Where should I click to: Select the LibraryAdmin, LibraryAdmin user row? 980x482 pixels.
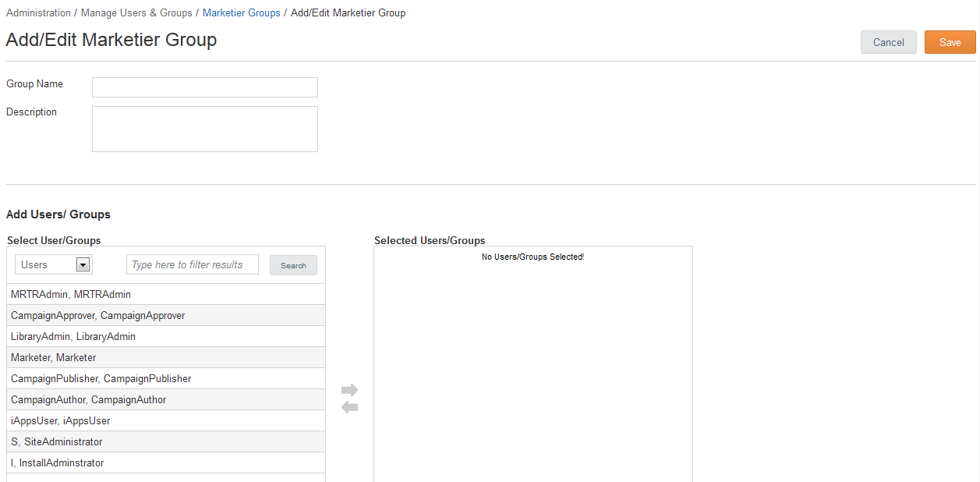(x=166, y=336)
